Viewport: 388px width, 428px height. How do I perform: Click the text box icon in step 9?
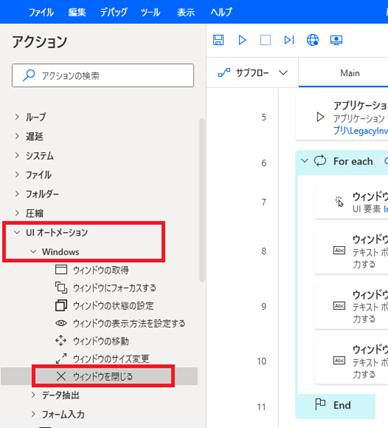pyautogui.click(x=339, y=306)
